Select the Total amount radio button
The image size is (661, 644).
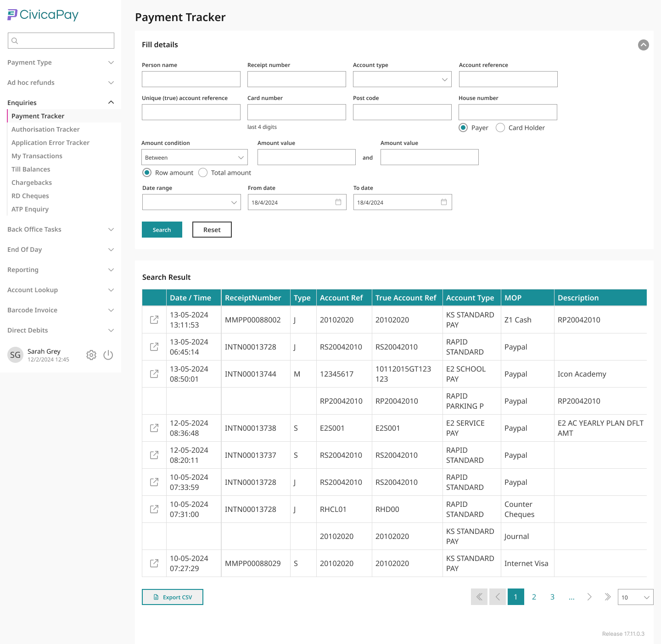pyautogui.click(x=203, y=172)
